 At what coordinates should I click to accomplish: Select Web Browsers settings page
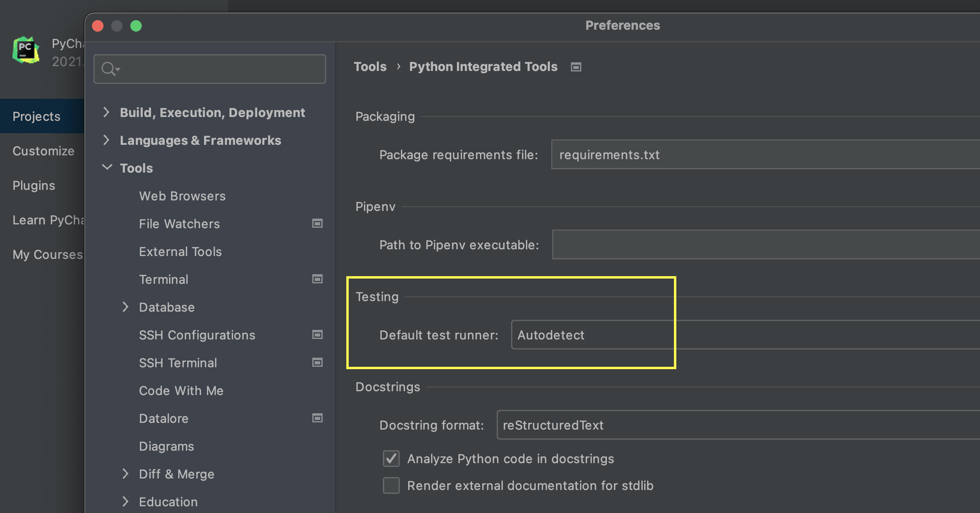click(x=182, y=196)
